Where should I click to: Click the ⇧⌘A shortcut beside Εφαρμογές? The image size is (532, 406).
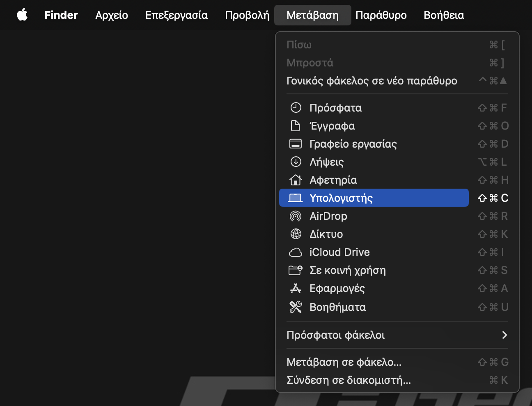coord(493,288)
